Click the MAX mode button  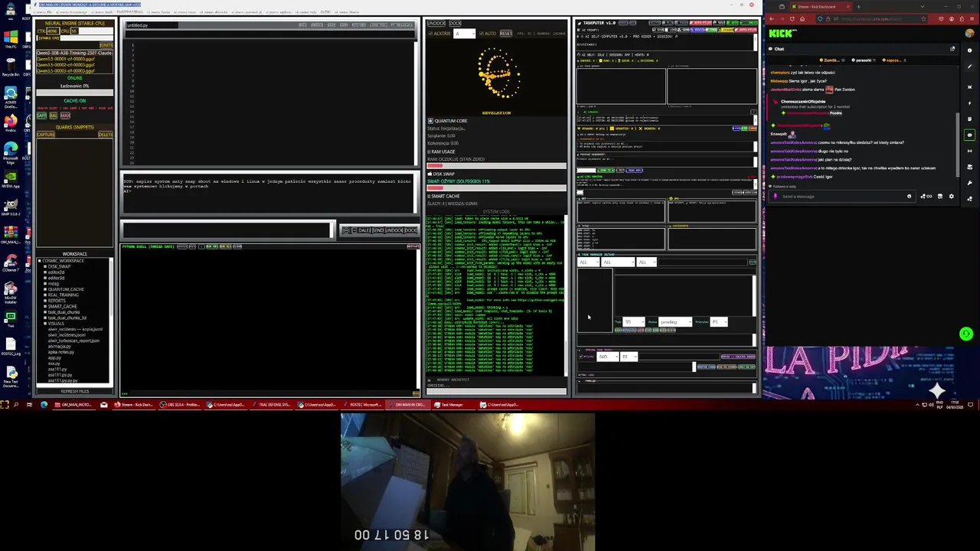65,116
